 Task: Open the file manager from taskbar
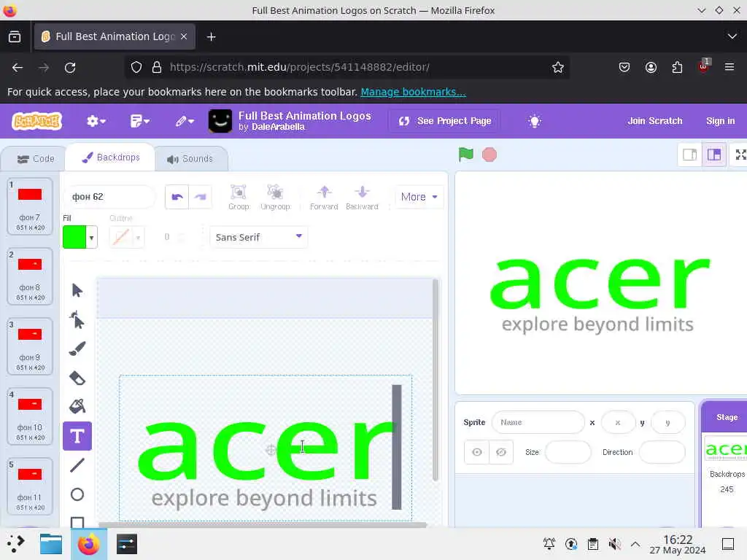click(x=51, y=544)
